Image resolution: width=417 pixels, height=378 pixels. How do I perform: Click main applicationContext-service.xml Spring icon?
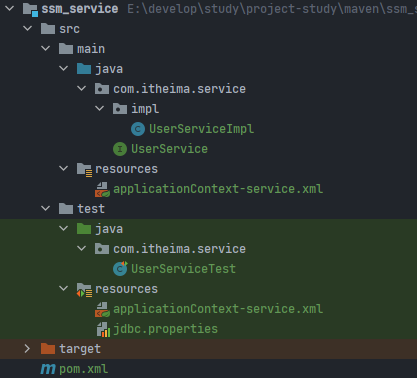(102, 189)
